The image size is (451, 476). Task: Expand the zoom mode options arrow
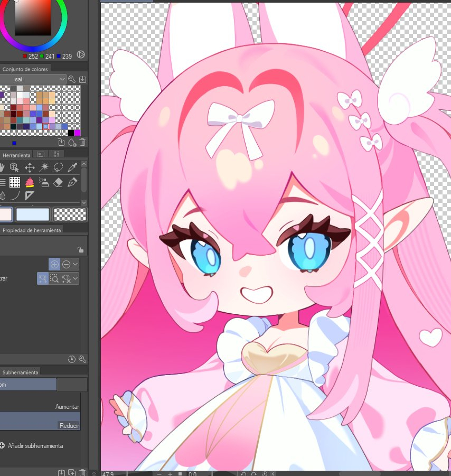click(x=76, y=264)
